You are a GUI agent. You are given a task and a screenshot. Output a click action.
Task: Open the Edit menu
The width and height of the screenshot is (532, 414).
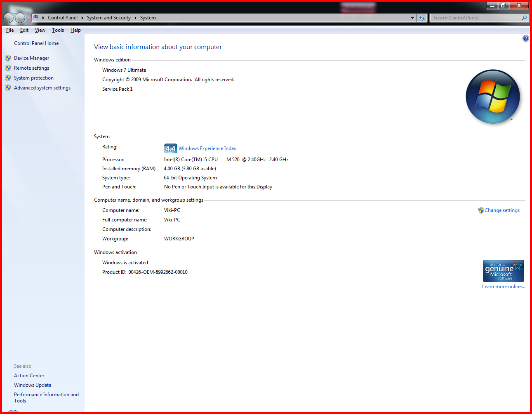coord(24,30)
